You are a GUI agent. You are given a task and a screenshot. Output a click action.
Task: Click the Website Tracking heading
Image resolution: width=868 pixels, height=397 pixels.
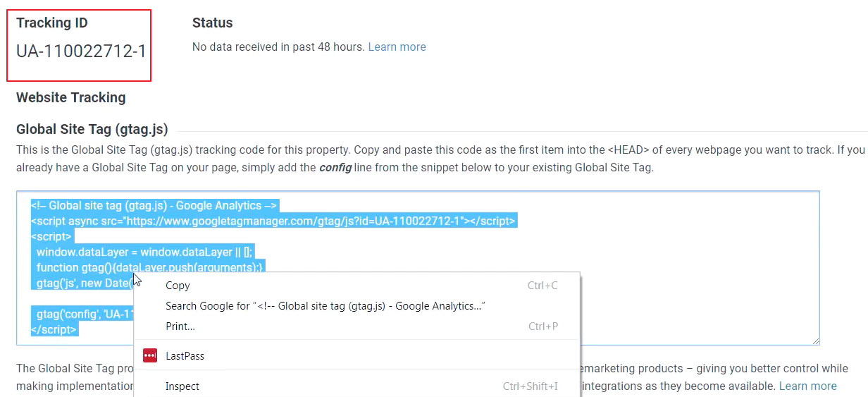[71, 97]
